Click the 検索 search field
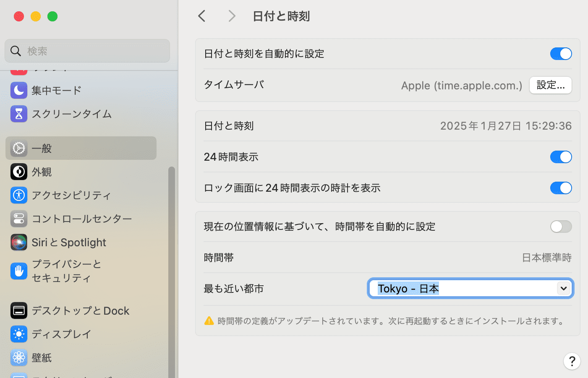 click(x=87, y=51)
